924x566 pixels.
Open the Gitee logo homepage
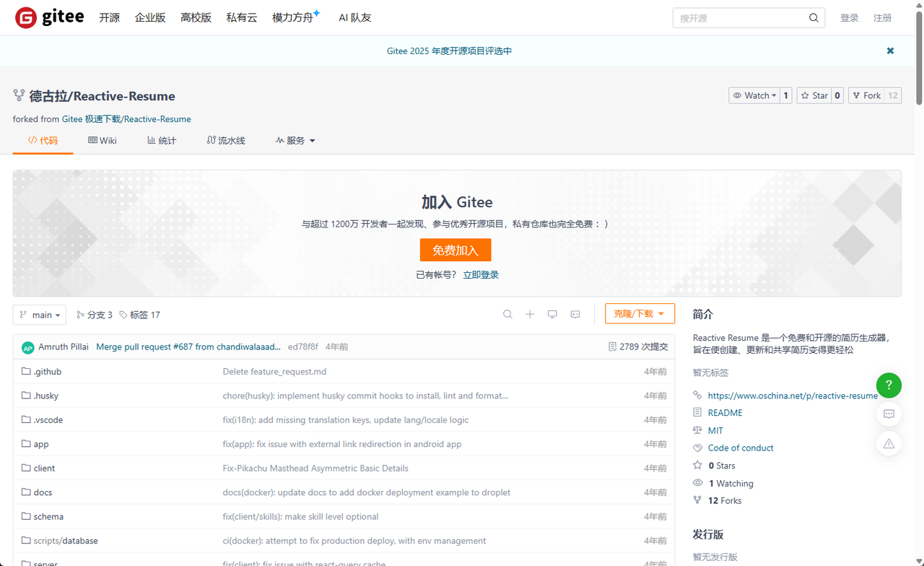(49, 17)
